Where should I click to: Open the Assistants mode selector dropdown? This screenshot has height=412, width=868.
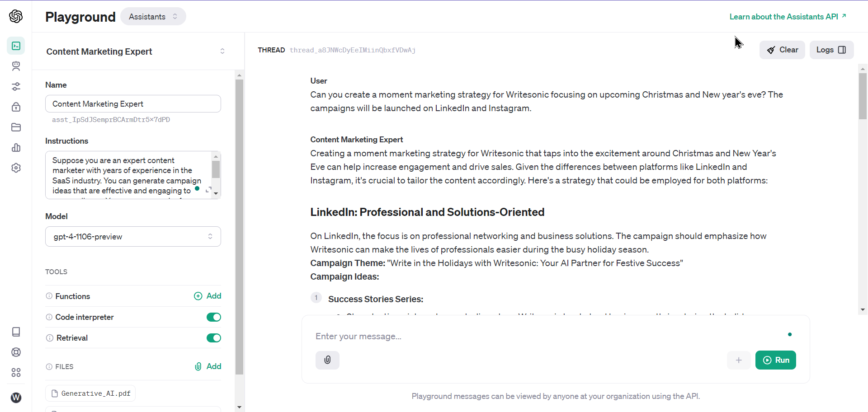pos(153,16)
